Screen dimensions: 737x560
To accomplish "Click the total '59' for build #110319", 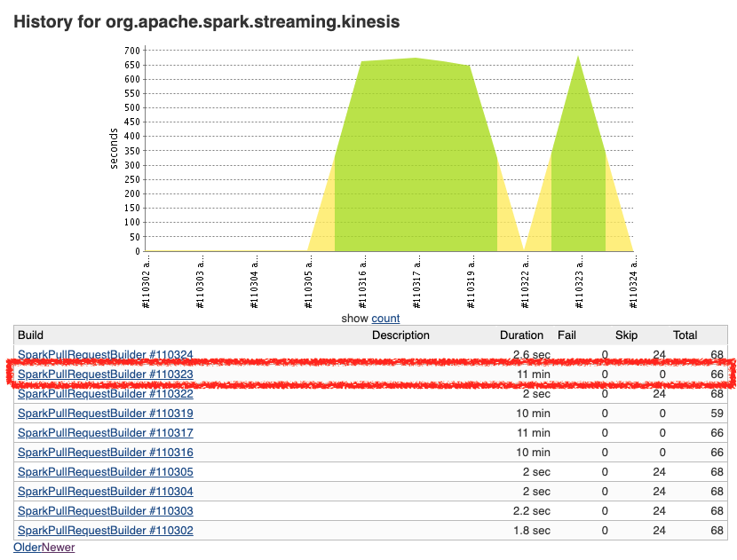I will (x=717, y=414).
